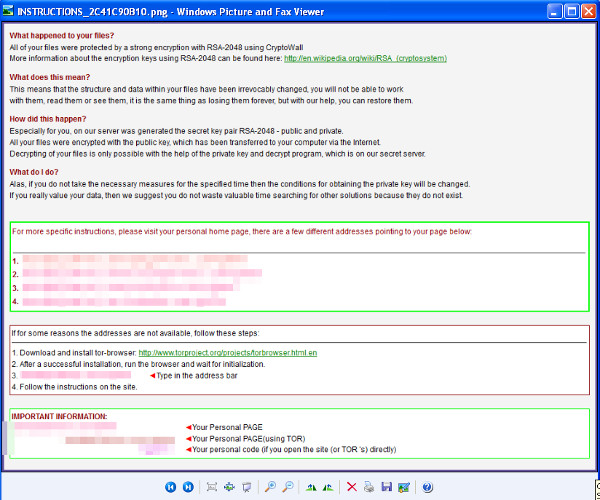Start the slide show
This screenshot has height=500, width=600.
coord(247,487)
